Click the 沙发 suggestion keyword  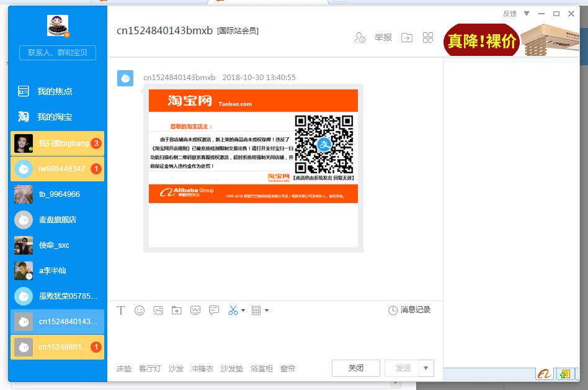(176, 369)
